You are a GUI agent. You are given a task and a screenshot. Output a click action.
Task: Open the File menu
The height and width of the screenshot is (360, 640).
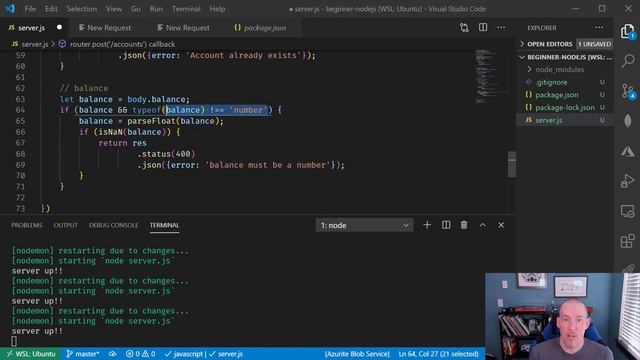pos(30,9)
